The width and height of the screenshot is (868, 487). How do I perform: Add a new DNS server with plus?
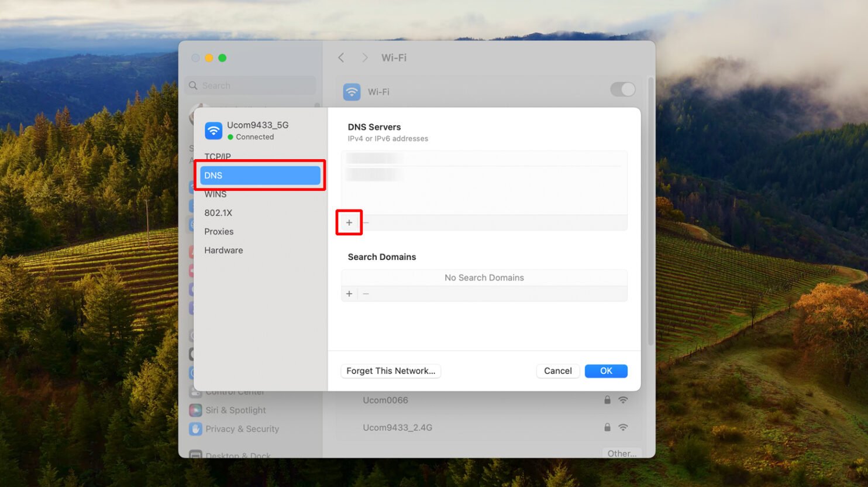point(349,222)
